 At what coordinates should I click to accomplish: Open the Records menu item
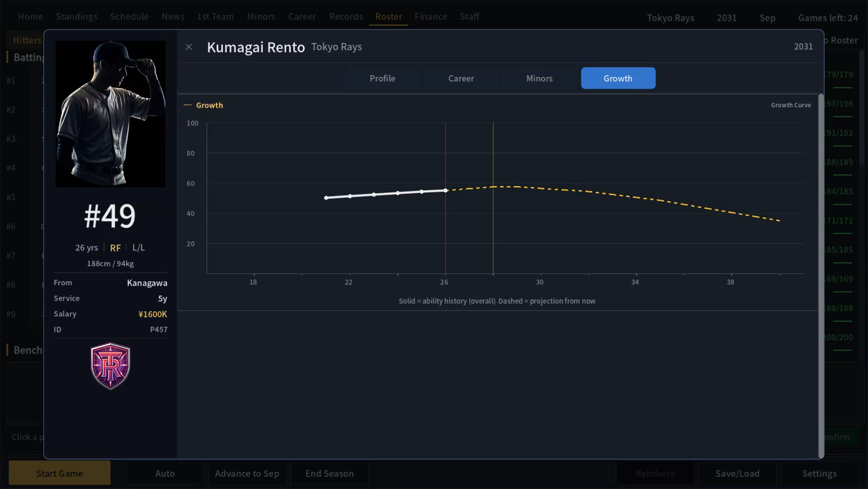[346, 17]
